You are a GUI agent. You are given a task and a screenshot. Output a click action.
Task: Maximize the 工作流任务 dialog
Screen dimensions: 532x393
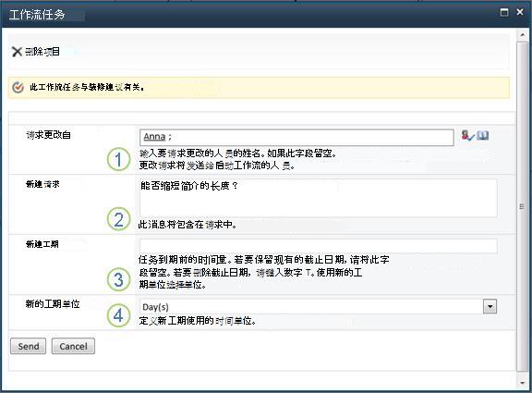[504, 13]
